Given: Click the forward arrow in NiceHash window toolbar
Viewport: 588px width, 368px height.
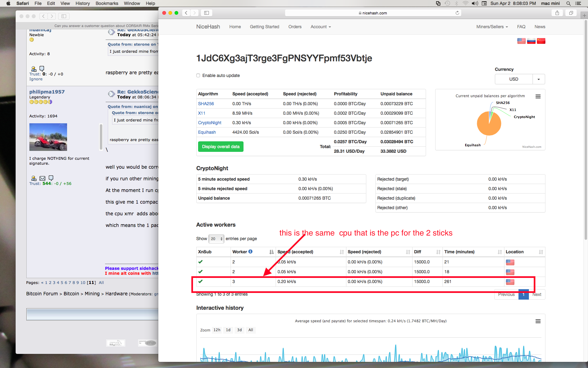Looking at the screenshot, I should [x=194, y=13].
